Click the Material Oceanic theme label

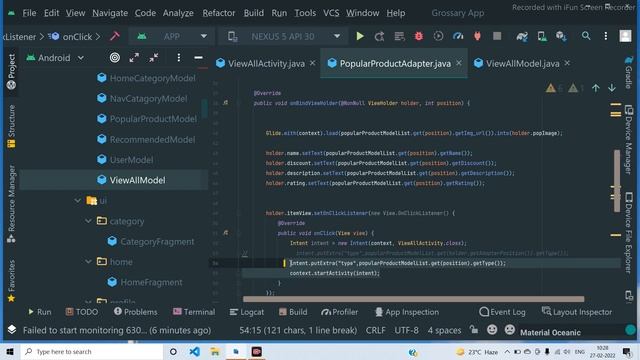(x=550, y=332)
